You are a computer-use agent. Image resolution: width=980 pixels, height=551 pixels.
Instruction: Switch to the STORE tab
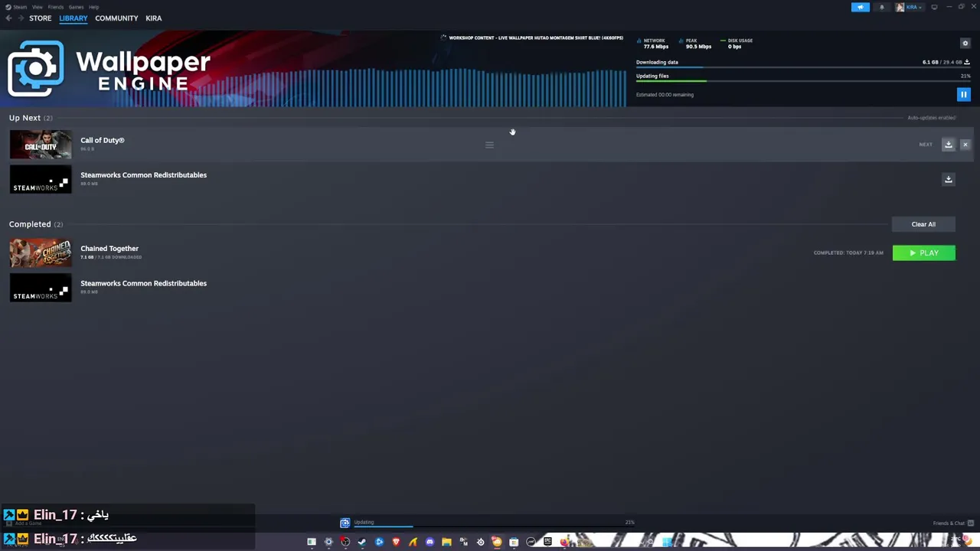tap(41, 18)
